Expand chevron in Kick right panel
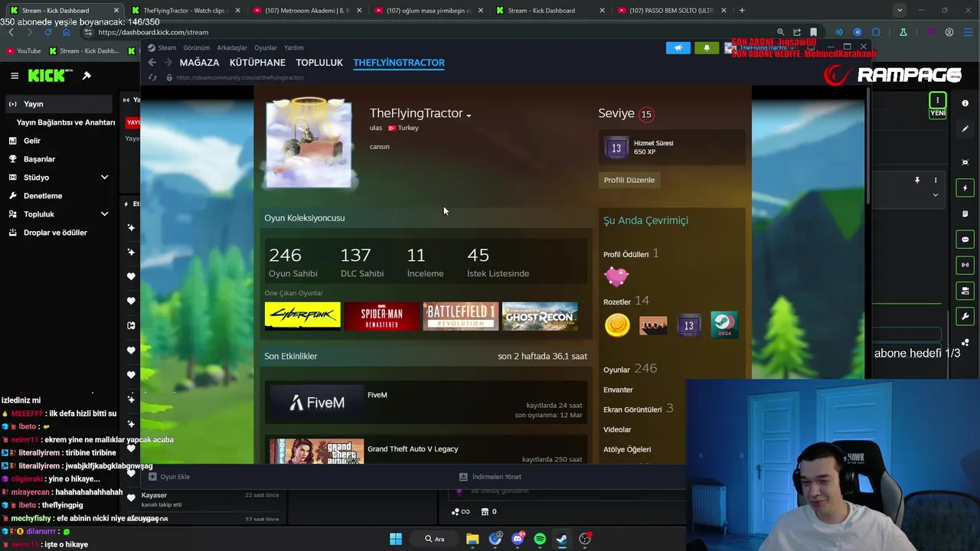This screenshot has height=551, width=980. pos(935,195)
